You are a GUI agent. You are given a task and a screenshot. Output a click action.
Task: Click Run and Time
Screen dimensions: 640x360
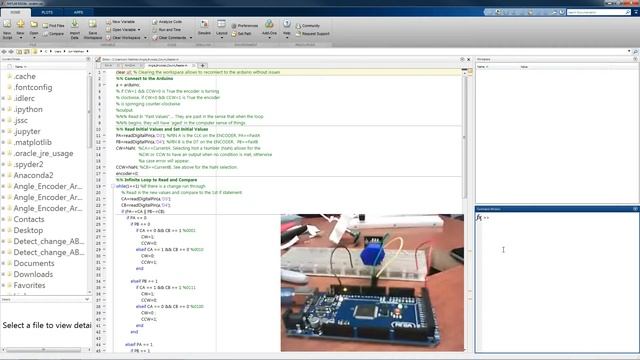coord(167,30)
